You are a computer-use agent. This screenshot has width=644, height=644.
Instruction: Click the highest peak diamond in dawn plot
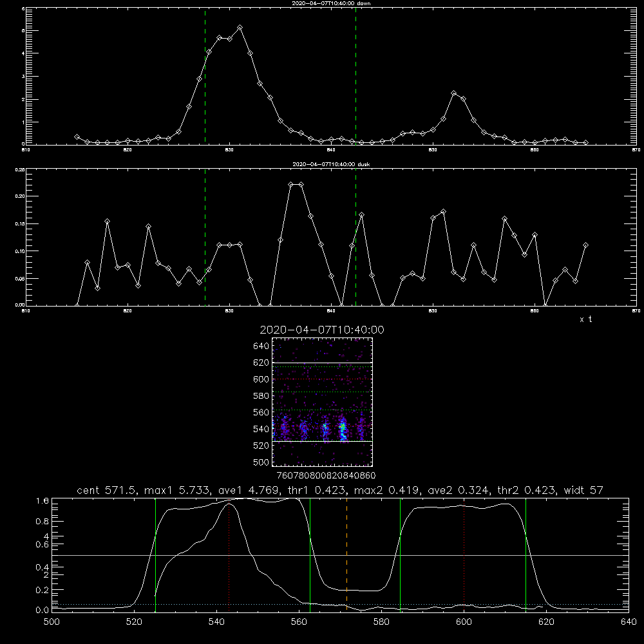(x=240, y=28)
